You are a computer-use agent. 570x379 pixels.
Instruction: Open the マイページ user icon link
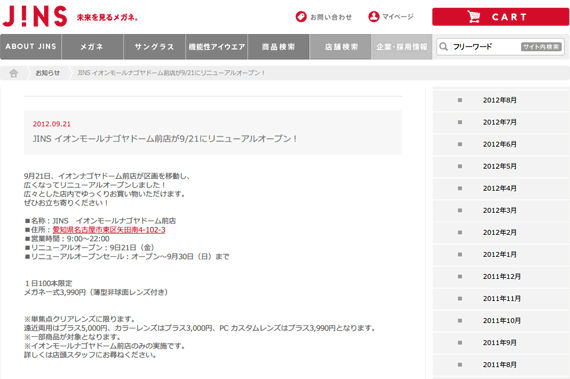[390, 17]
